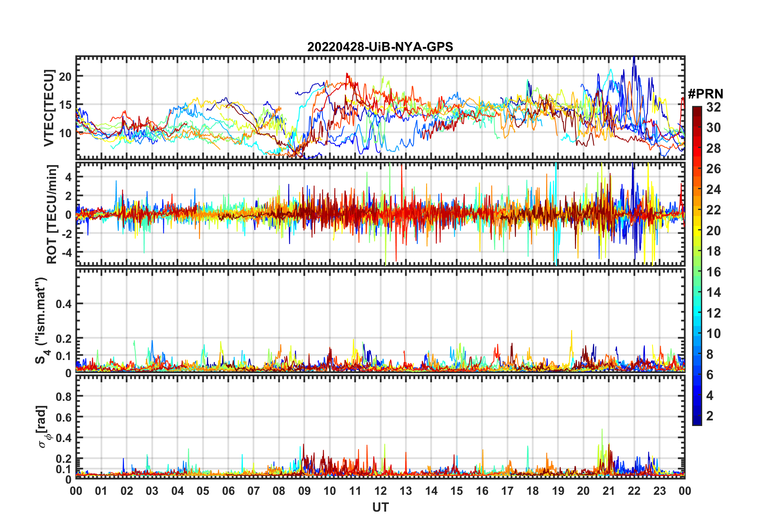The image size is (761, 532).
Task: Click the VTEC[TECU] axis label
Action: coord(49,108)
